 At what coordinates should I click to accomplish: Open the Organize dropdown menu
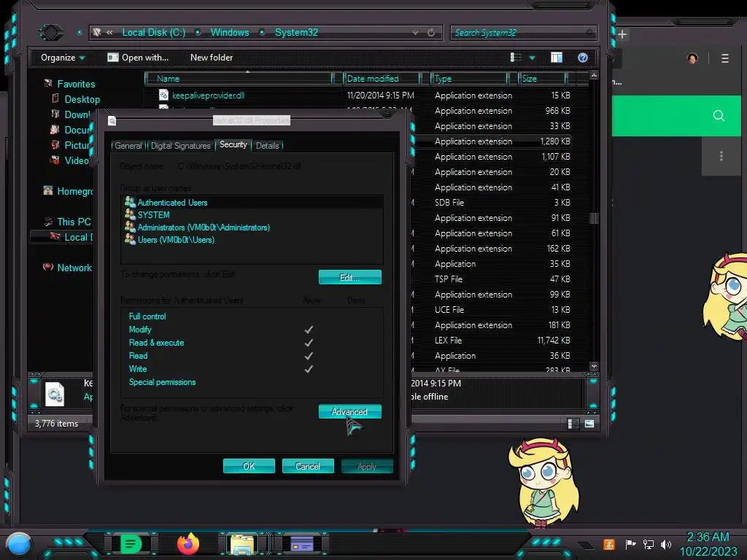63,58
